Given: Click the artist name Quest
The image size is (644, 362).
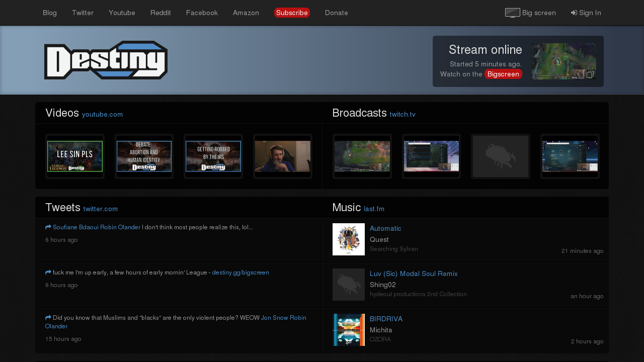Looking at the screenshot, I should coord(379,240).
